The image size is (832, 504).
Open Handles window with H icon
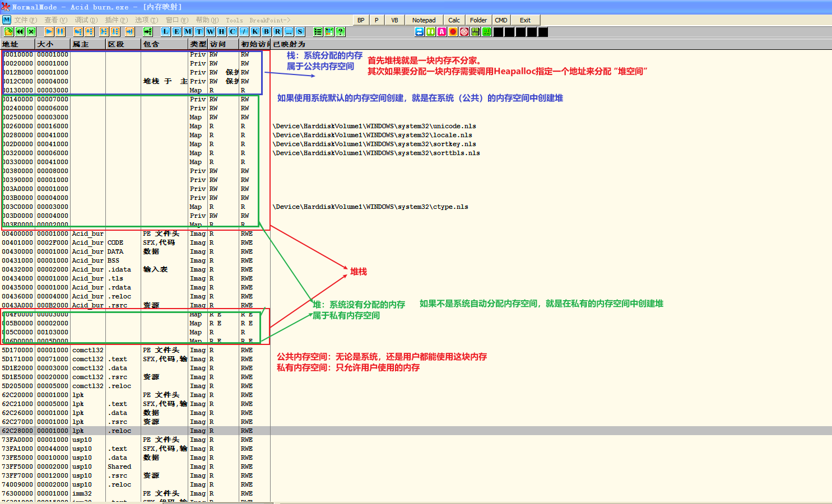click(x=221, y=32)
